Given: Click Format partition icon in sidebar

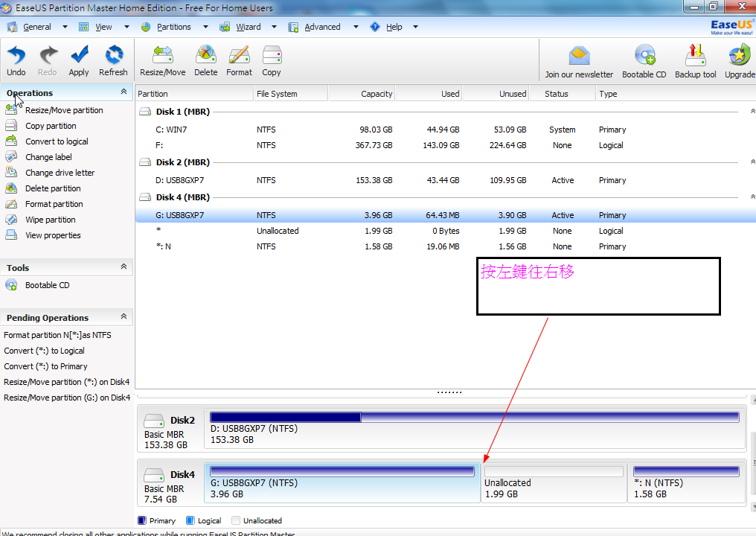Looking at the screenshot, I should click(11, 204).
